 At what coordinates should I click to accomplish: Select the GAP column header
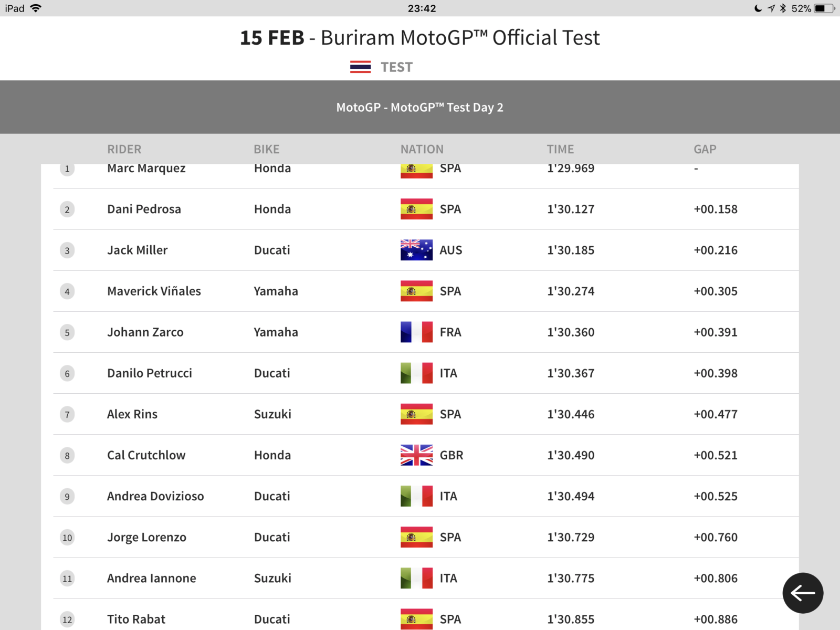pos(705,149)
